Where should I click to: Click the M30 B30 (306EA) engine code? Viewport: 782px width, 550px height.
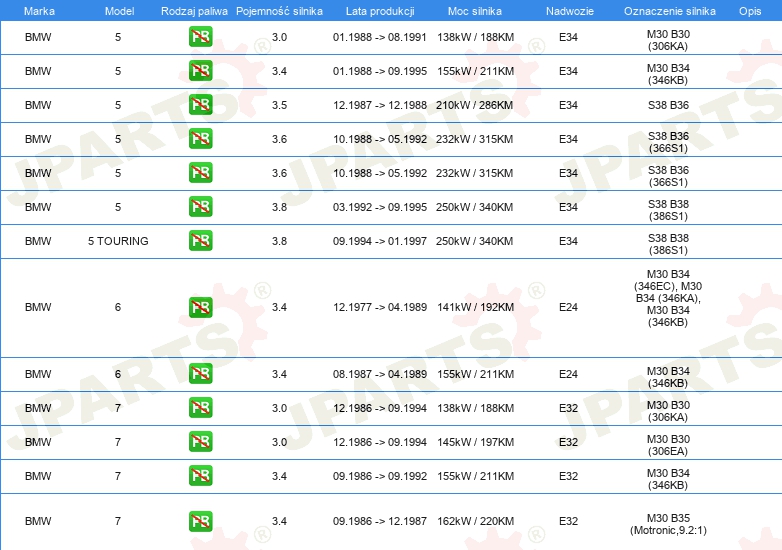[x=668, y=445]
